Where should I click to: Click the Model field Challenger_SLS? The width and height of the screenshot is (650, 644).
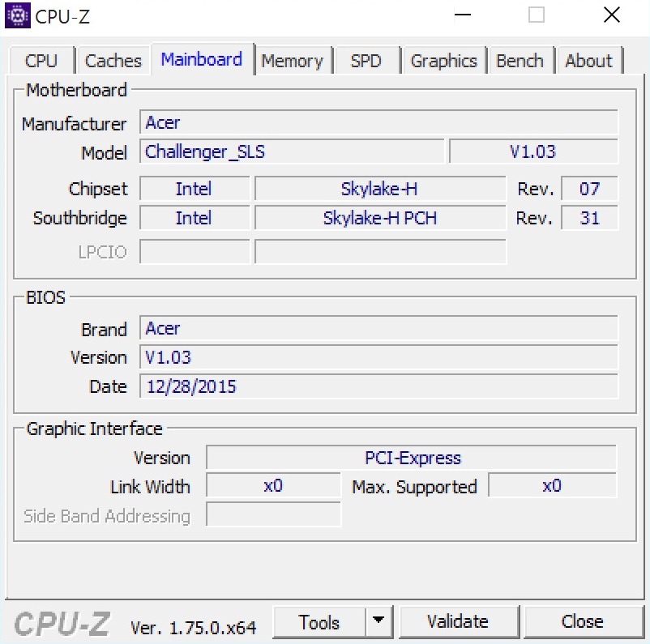(292, 151)
